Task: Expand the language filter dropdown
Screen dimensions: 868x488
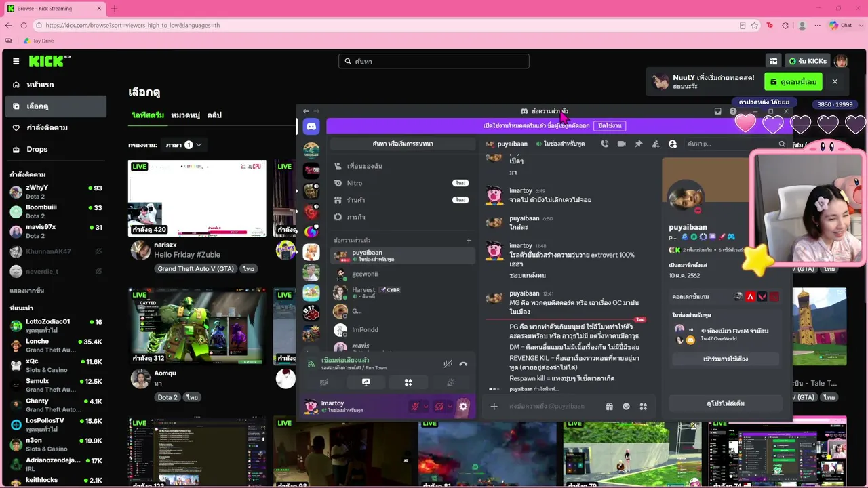Action: coord(183,145)
